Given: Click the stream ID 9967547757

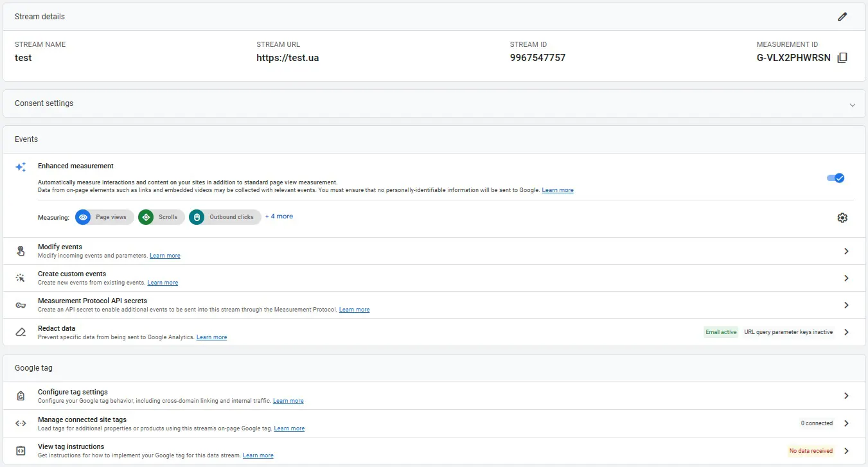Looking at the screenshot, I should (538, 58).
